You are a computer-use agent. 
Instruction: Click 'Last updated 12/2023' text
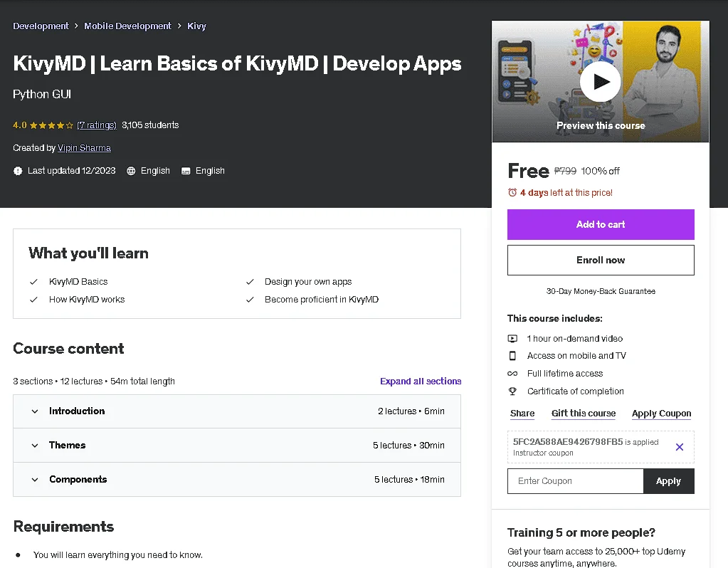pyautogui.click(x=71, y=171)
